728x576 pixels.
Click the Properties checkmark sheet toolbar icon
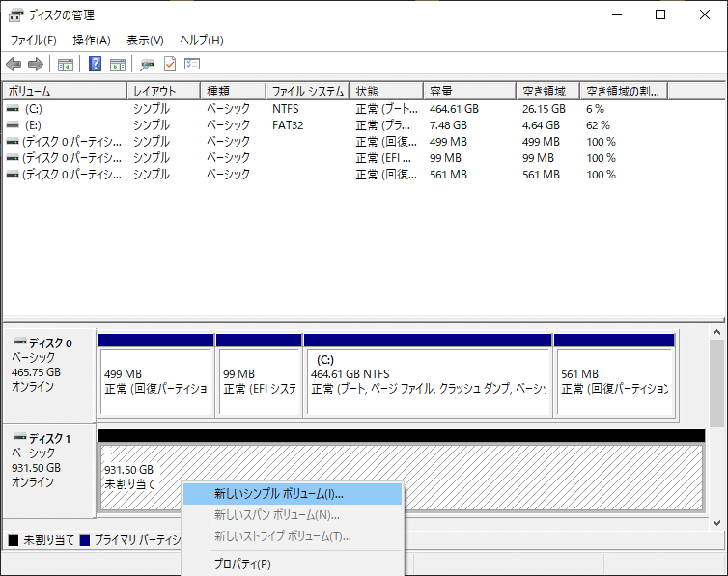click(x=170, y=64)
